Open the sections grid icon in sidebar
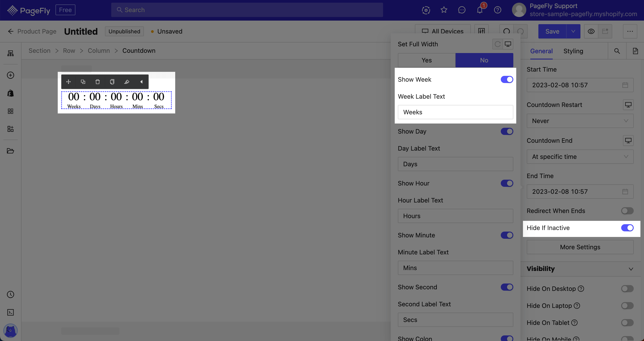 [11, 111]
